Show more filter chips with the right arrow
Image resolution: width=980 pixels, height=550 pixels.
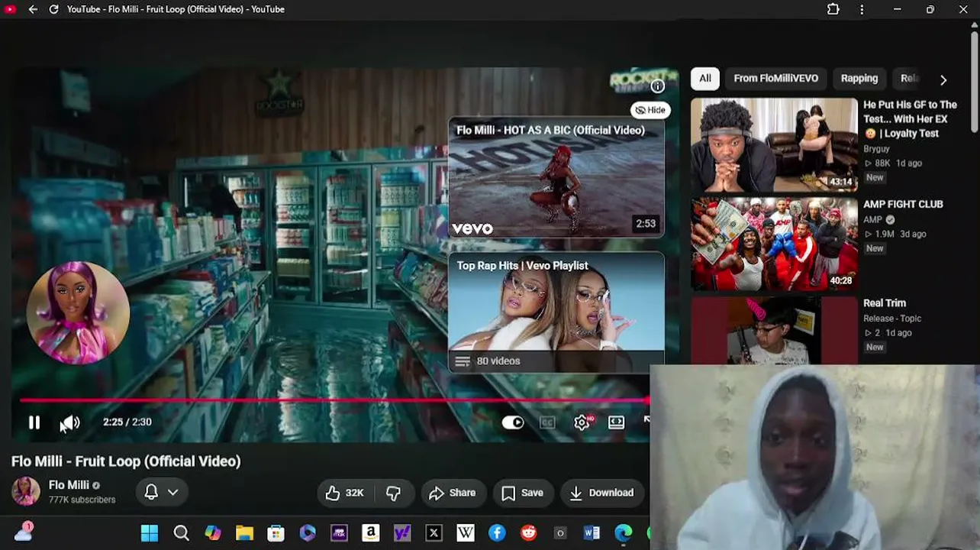point(943,79)
